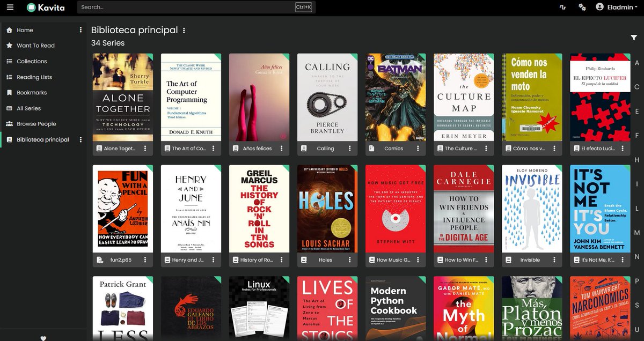Image resolution: width=644 pixels, height=341 pixels.
Task: Open the Eladmin user account menu
Action: point(618,7)
